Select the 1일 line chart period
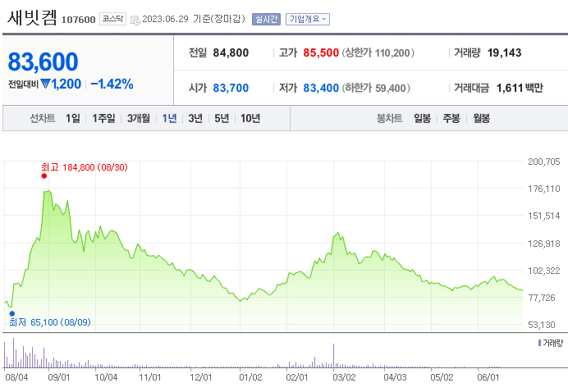Image resolution: width=568 pixels, height=392 pixels. pyautogui.click(x=73, y=118)
